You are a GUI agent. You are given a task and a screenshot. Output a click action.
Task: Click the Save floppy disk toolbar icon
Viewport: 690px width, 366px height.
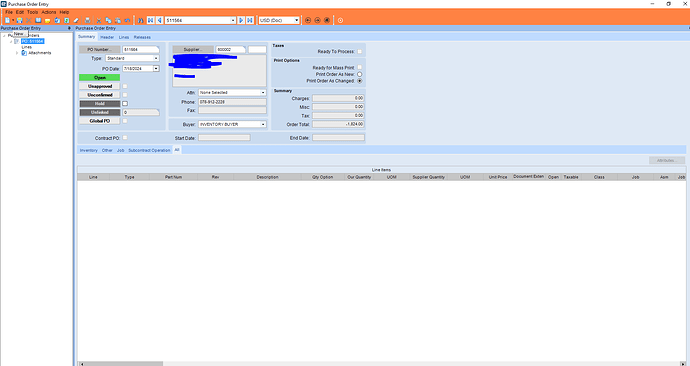tap(19, 20)
